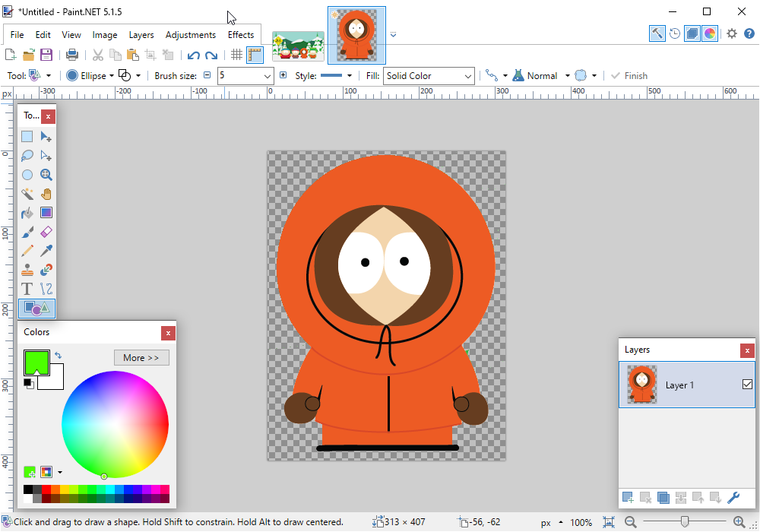The height and width of the screenshot is (532, 760).
Task: Select the Line/Curve tool
Action: coord(46,290)
